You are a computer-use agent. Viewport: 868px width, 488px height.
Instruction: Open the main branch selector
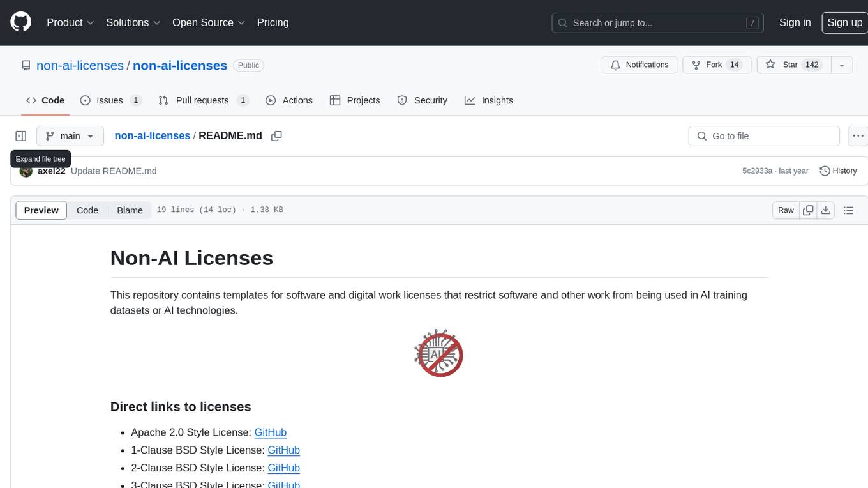click(x=70, y=136)
